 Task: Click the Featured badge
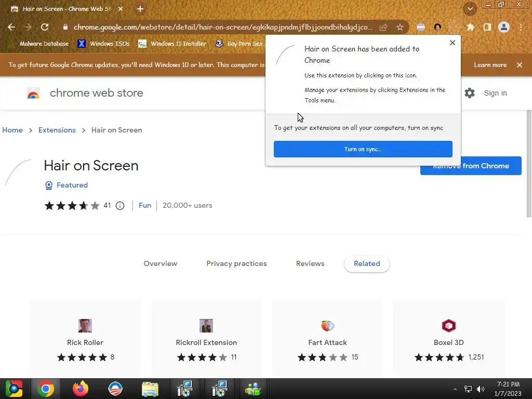66,185
